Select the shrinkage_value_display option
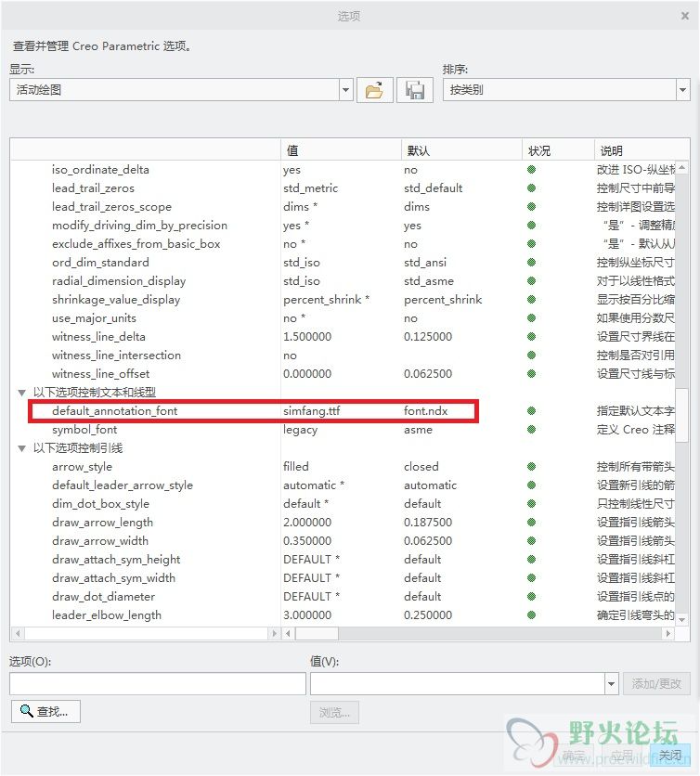Image resolution: width=700 pixels, height=776 pixels. click(x=116, y=300)
